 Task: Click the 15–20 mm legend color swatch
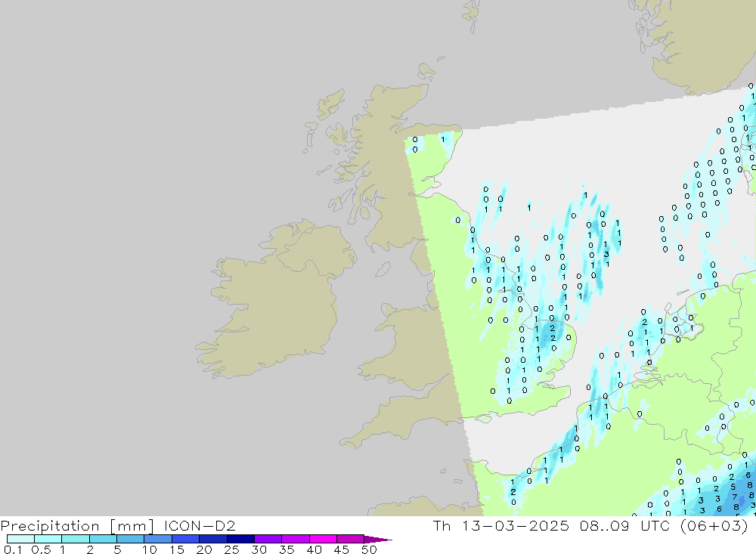click(185, 539)
